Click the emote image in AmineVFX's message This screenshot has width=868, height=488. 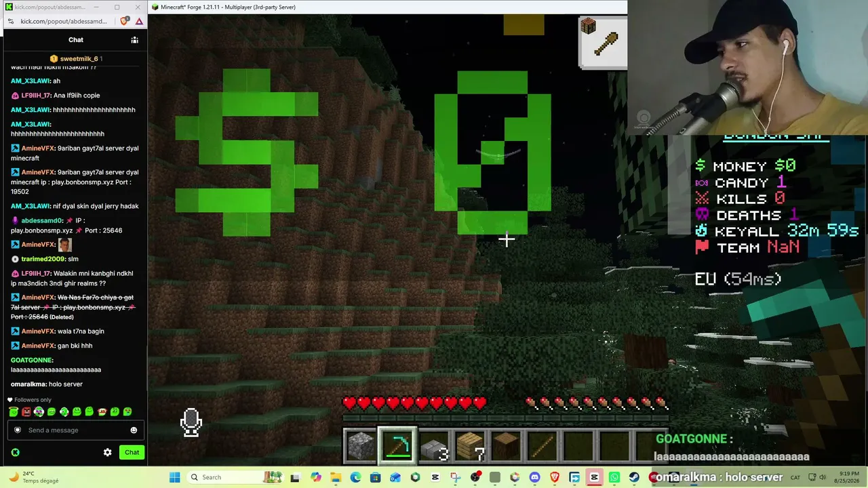[x=64, y=245]
